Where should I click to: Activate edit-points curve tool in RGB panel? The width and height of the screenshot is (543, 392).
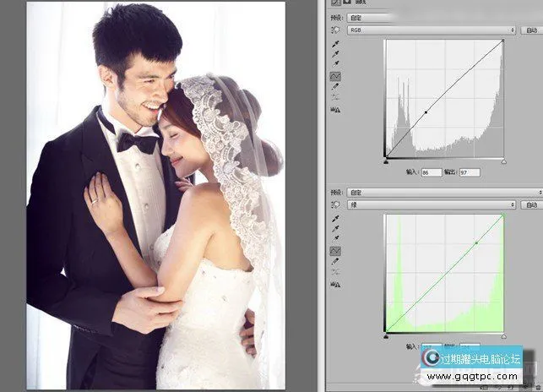point(335,75)
